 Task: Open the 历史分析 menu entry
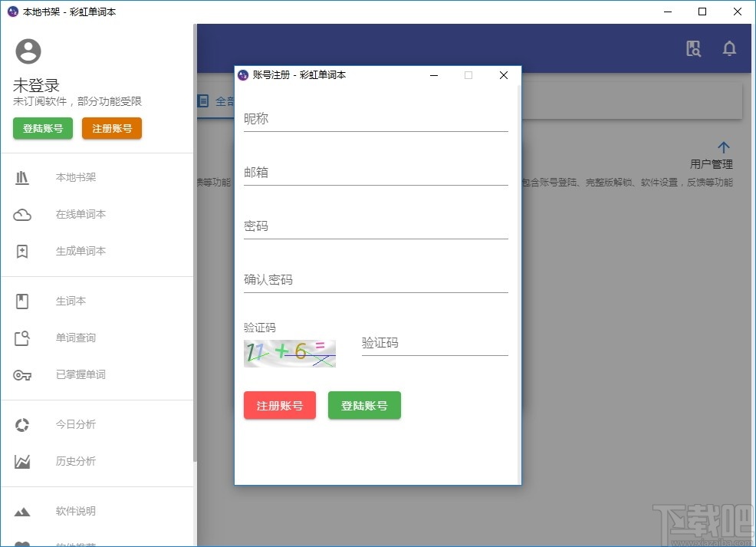pyautogui.click(x=76, y=461)
